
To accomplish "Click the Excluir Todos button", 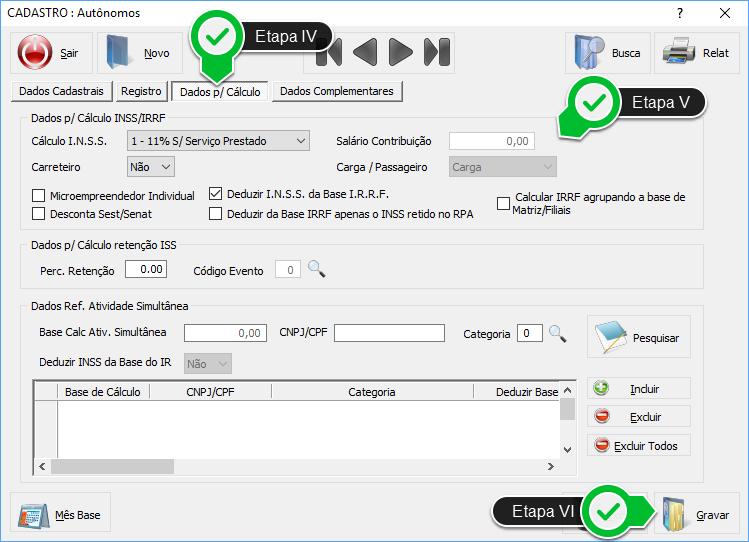I will pos(638,446).
